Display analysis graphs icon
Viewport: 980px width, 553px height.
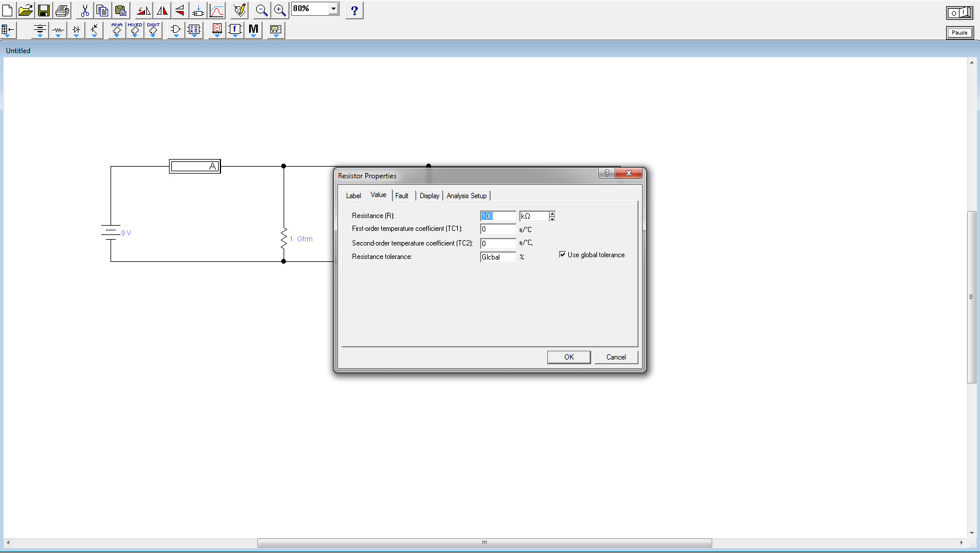(x=217, y=10)
